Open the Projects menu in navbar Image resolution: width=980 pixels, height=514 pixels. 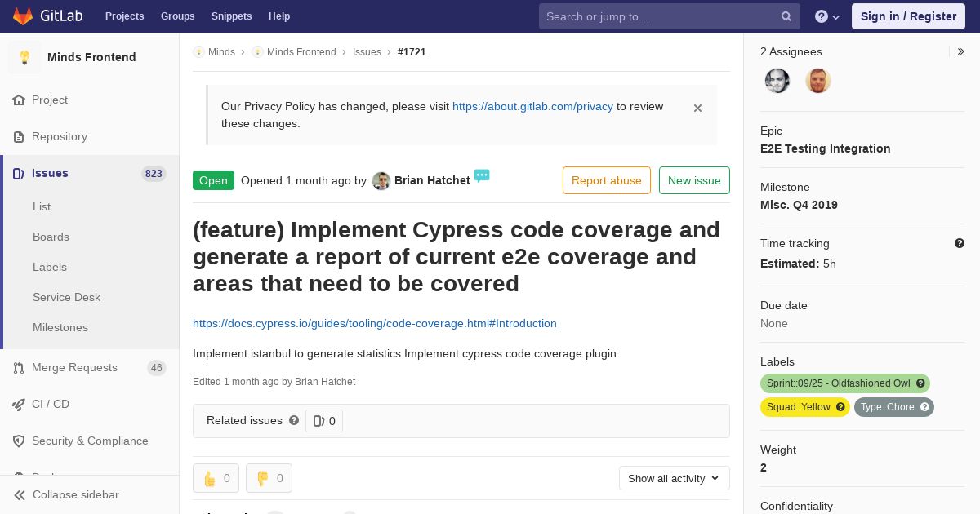124,16
